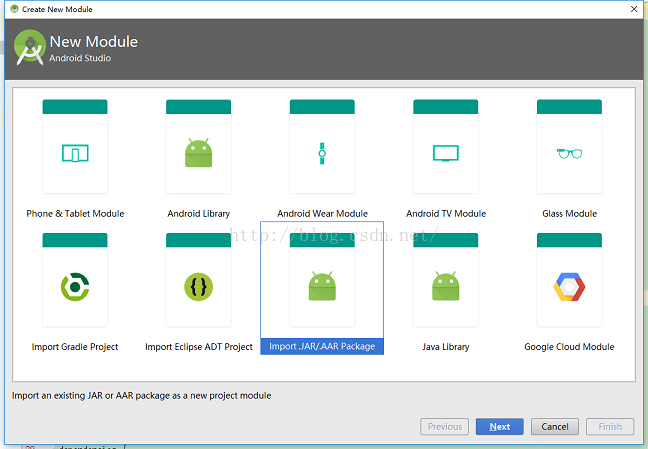
Task: Click the 'Android Wear Module' label
Action: 322,213
